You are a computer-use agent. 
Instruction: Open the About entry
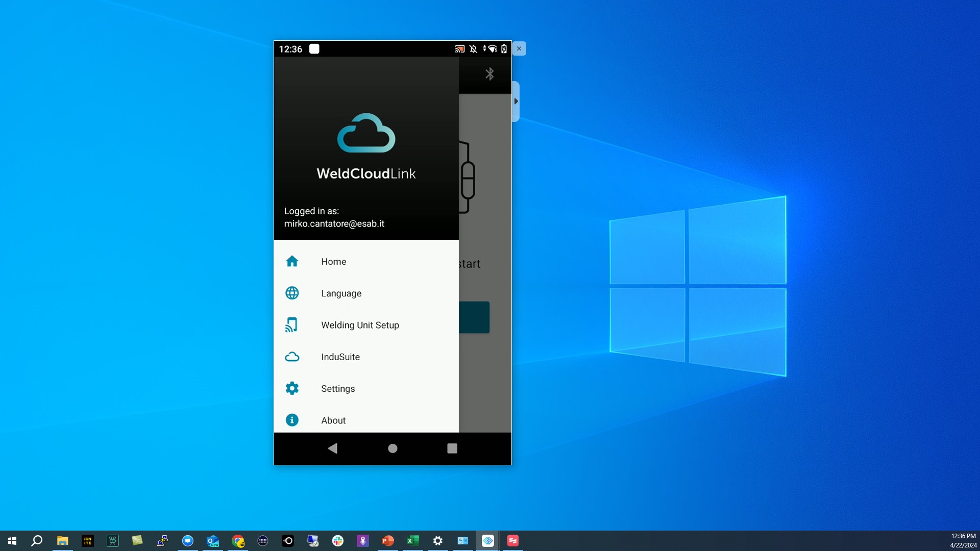click(366, 420)
